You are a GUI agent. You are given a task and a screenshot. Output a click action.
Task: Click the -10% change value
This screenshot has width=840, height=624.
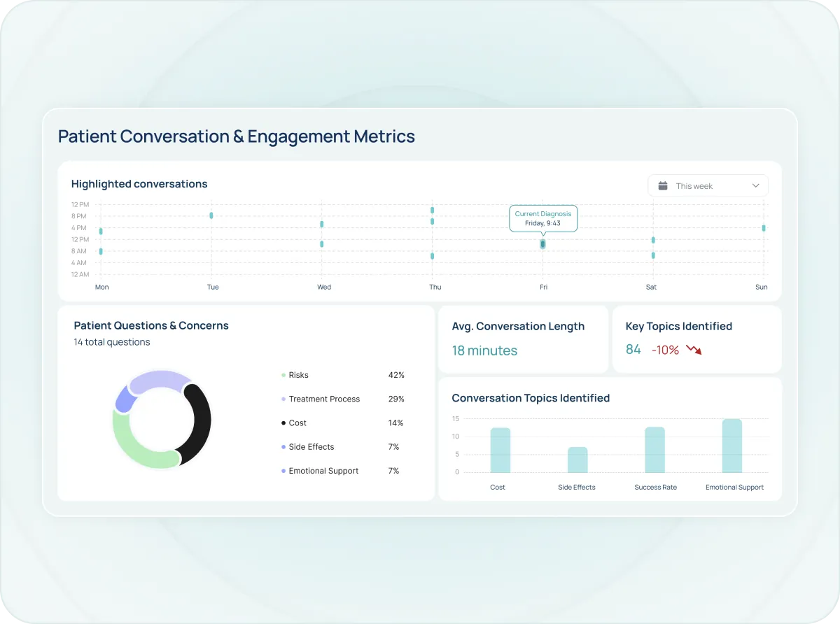(665, 350)
